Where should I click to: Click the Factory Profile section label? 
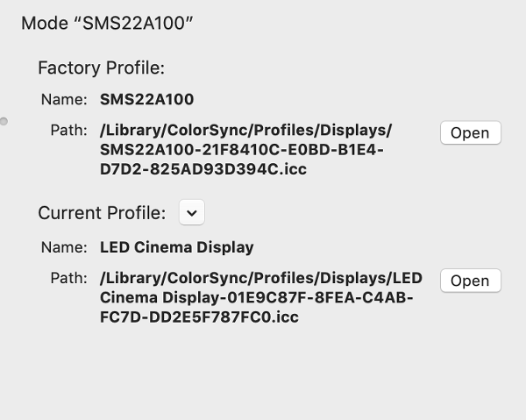click(102, 68)
